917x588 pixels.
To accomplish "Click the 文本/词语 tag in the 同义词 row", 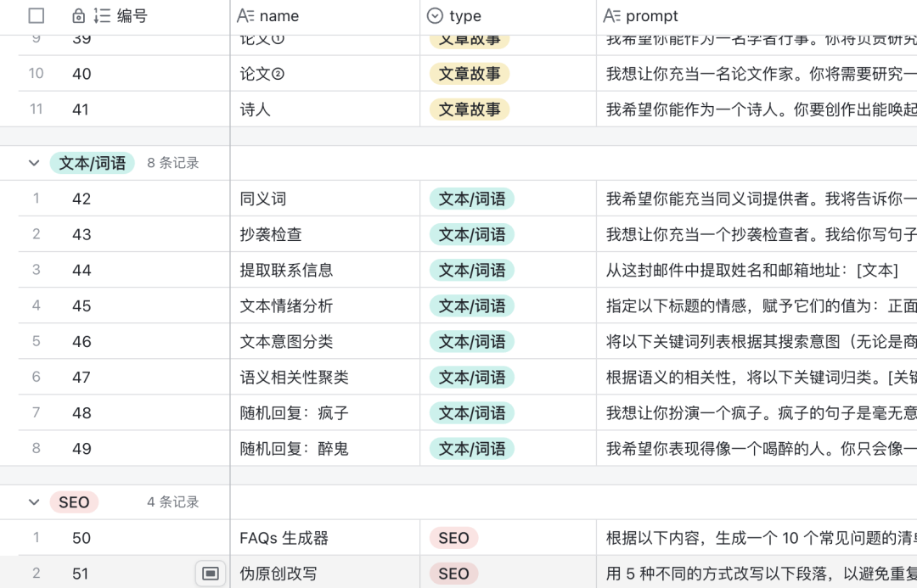I will coord(471,199).
